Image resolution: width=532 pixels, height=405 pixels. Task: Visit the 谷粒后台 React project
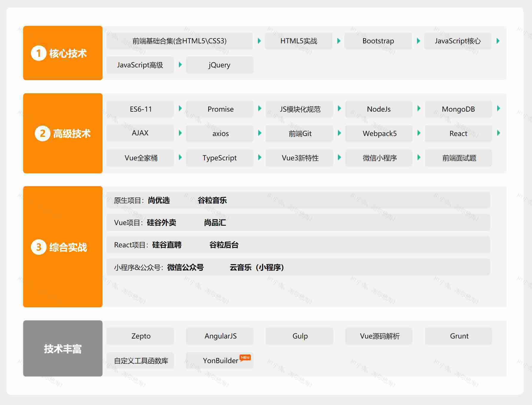(224, 245)
